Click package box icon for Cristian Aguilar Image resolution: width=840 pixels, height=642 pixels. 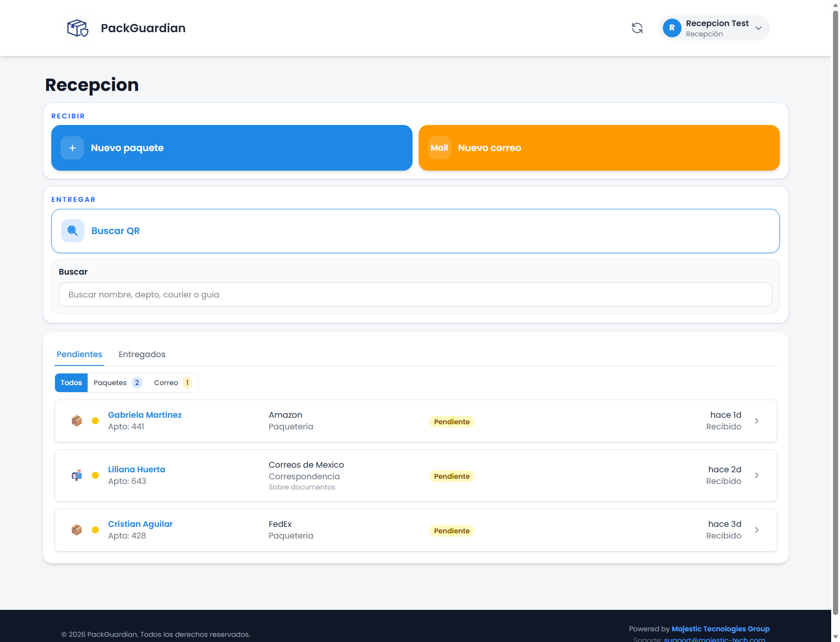coord(77,530)
